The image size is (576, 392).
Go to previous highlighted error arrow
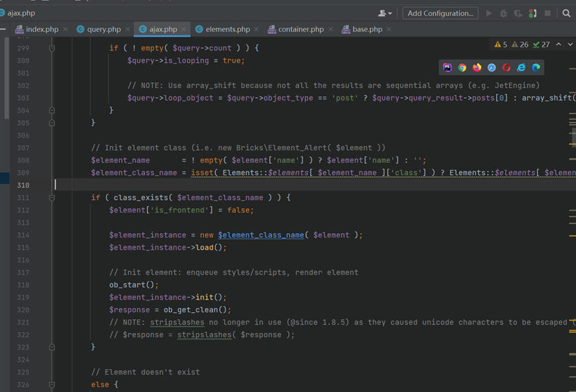(x=559, y=44)
